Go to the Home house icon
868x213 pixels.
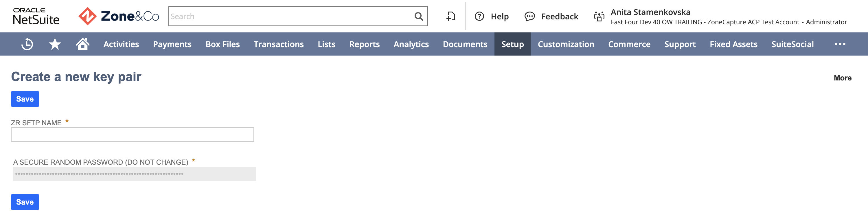[82, 44]
